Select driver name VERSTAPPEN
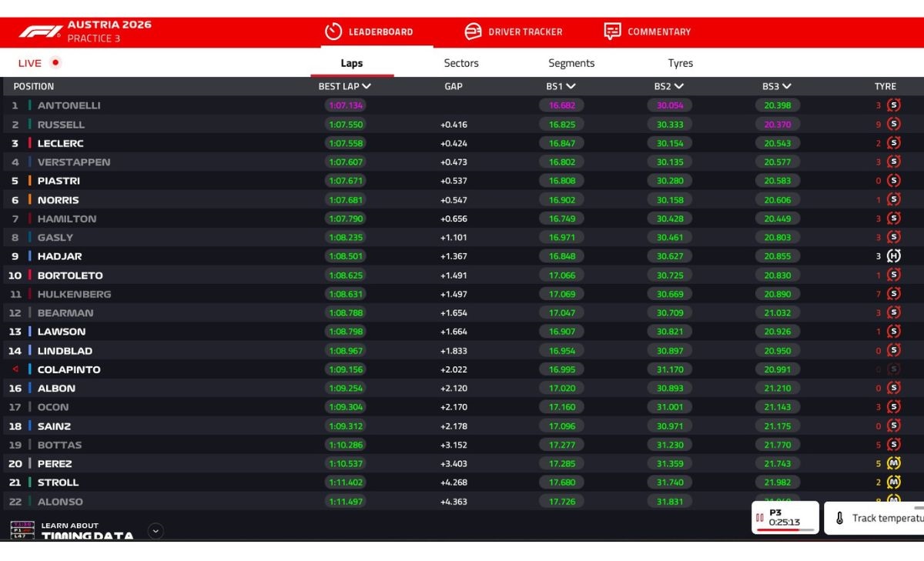This screenshot has height=561, width=924. [x=74, y=162]
